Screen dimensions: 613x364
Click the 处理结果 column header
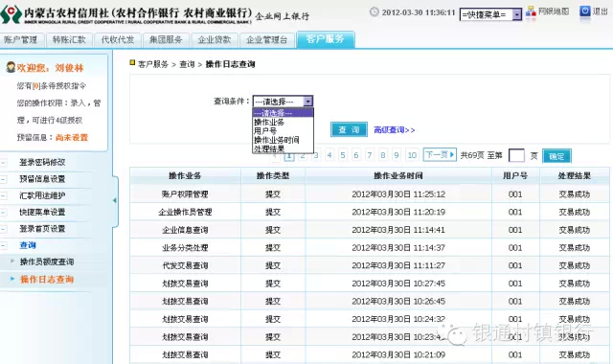(575, 176)
